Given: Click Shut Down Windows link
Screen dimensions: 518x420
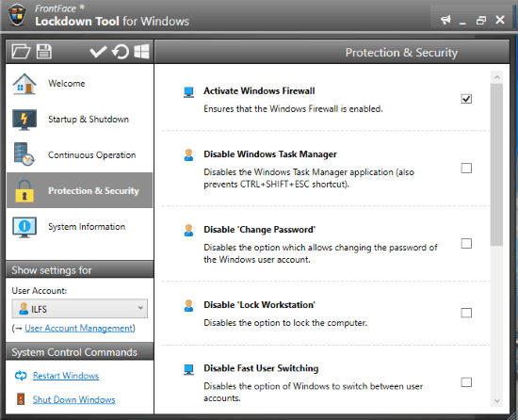Looking at the screenshot, I should (x=73, y=399).
